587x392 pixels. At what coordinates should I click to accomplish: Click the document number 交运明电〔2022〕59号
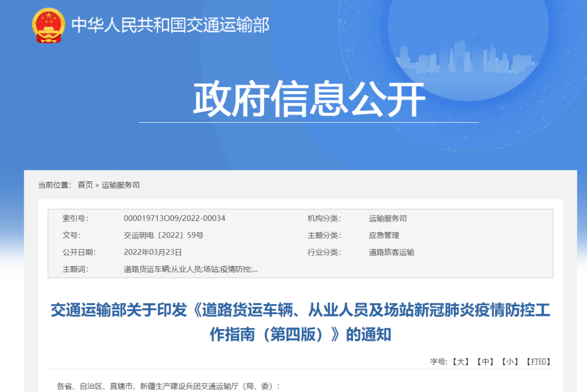click(165, 235)
